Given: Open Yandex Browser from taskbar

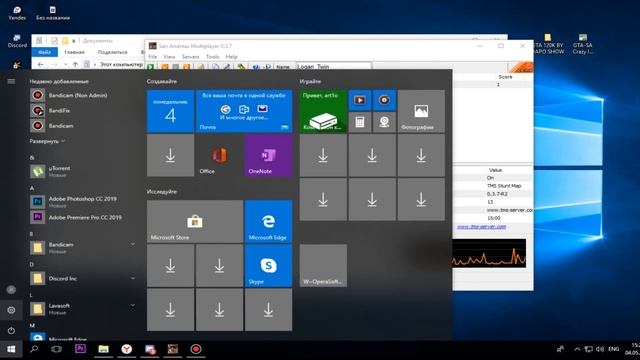Looking at the screenshot, I should (x=127, y=349).
